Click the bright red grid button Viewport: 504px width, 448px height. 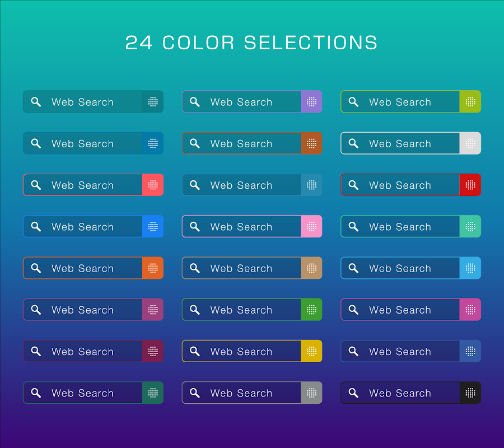point(470,185)
